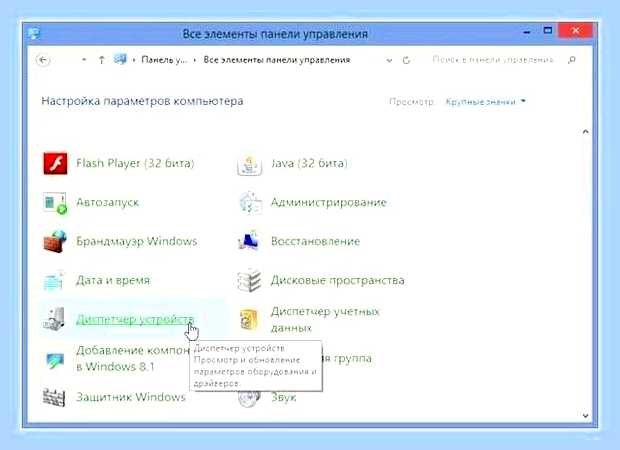Open the recent locations dropdown arrow
This screenshot has height=450, width=620.
tap(84, 60)
